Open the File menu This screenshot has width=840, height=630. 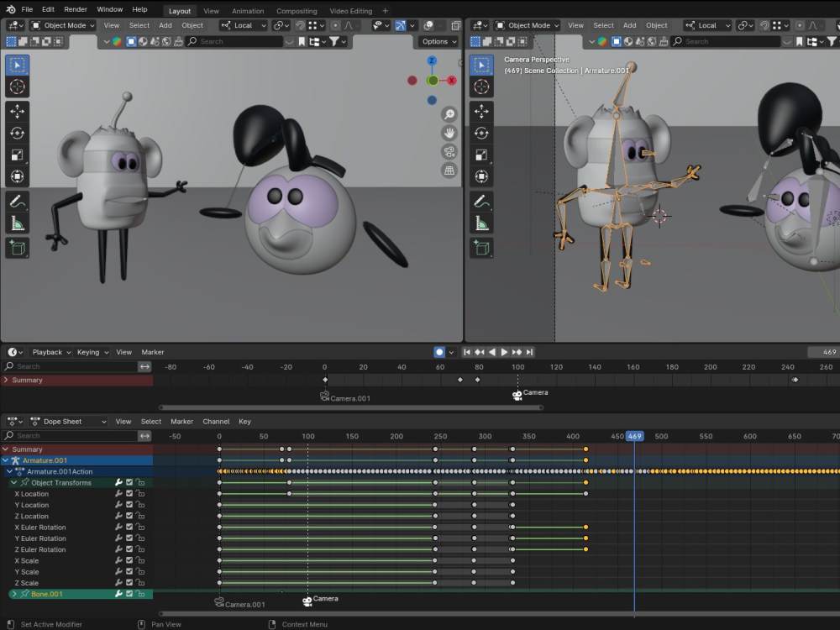click(27, 9)
